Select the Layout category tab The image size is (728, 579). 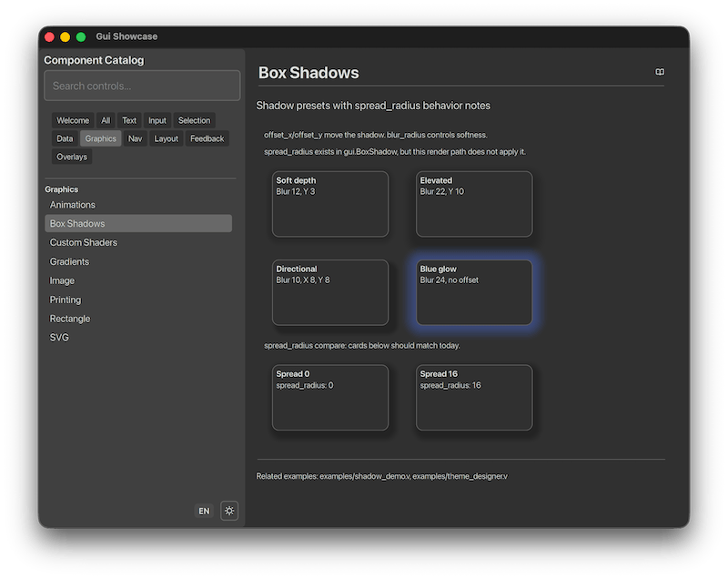coord(167,138)
